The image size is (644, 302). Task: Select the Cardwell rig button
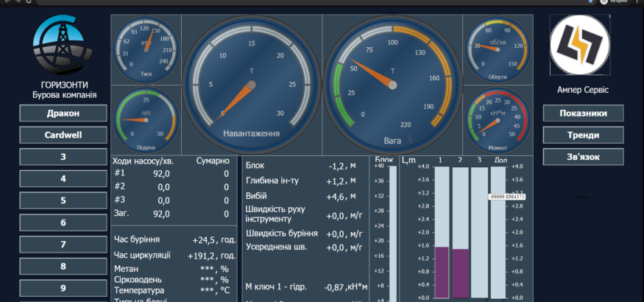pyautogui.click(x=63, y=135)
